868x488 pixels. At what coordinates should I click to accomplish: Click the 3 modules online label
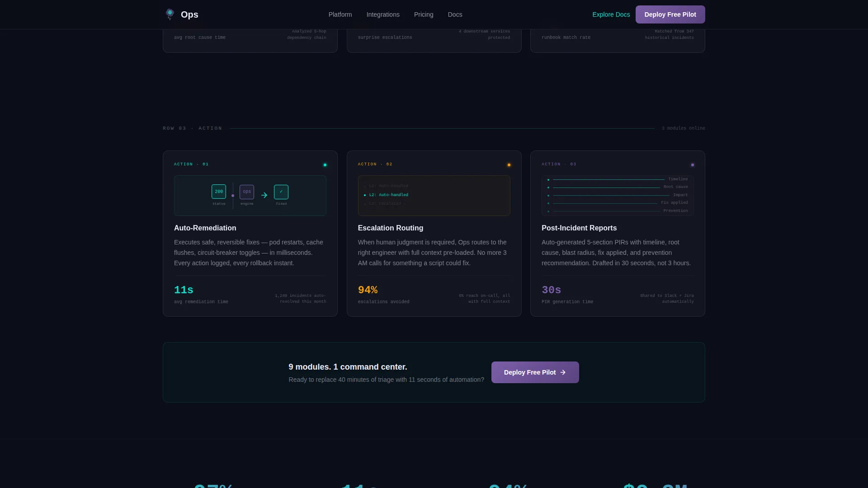click(683, 128)
